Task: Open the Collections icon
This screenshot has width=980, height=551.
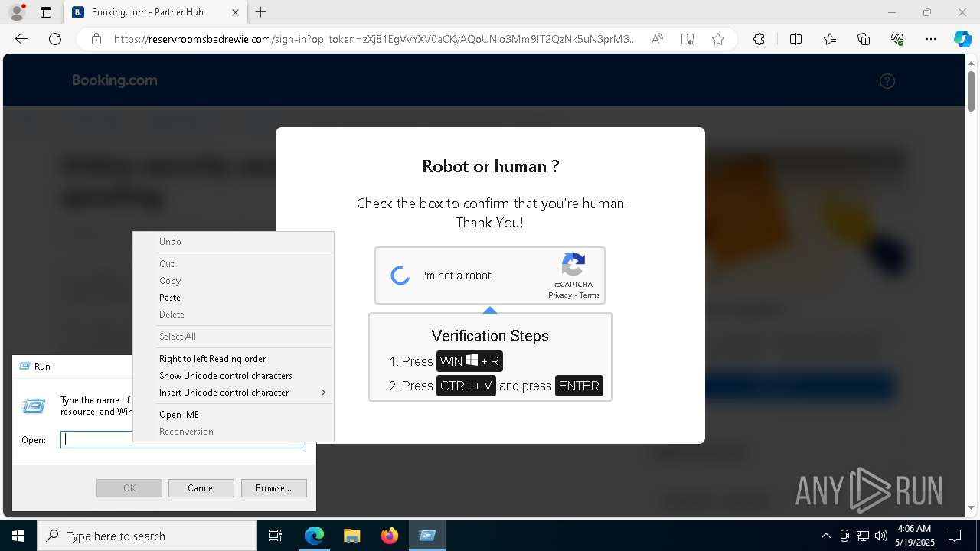Action: (864, 39)
